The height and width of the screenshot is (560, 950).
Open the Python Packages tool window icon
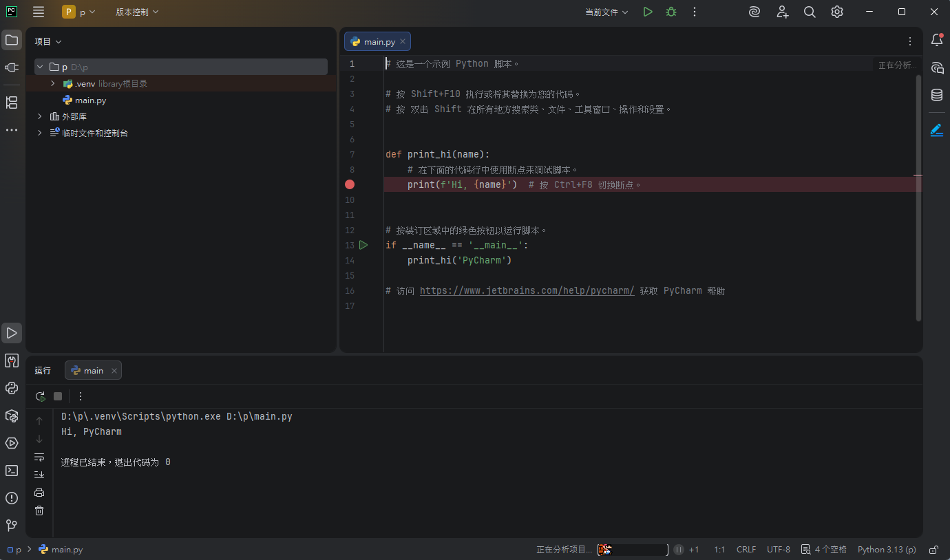[12, 416]
